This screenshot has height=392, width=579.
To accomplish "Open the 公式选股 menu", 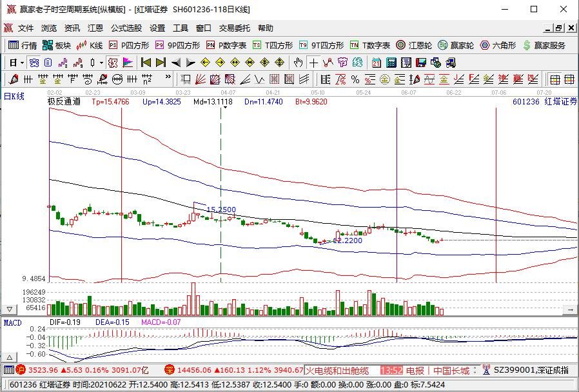I will click(x=126, y=28).
